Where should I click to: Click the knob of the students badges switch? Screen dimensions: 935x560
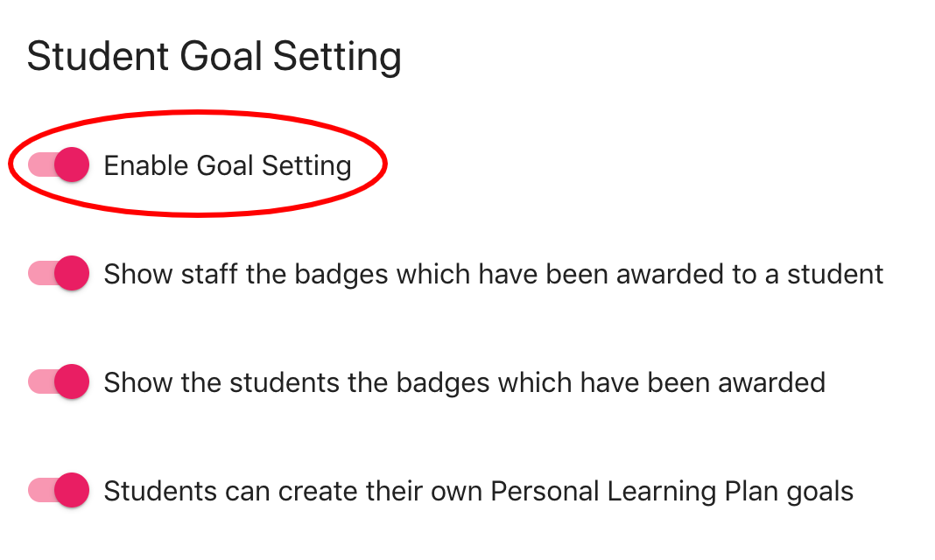(72, 381)
